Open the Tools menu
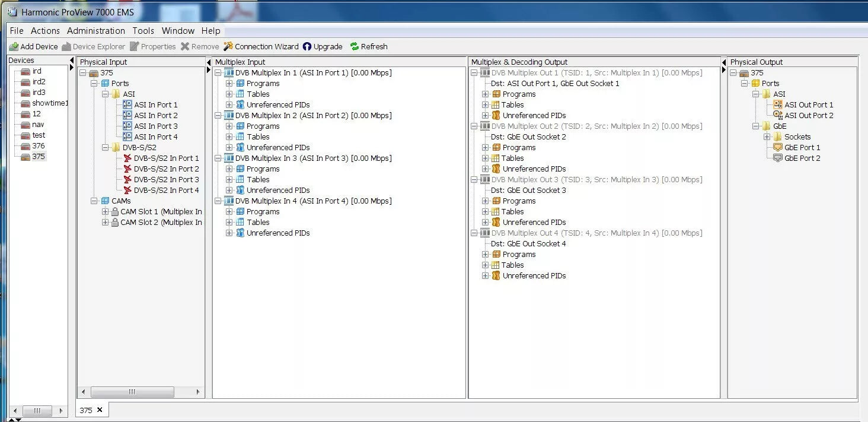This screenshot has height=422, width=868. (x=143, y=30)
